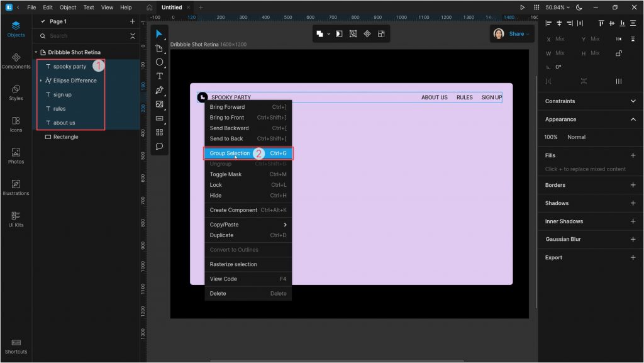Click the home icon
Screen dimensions: 644x363
click(150, 8)
